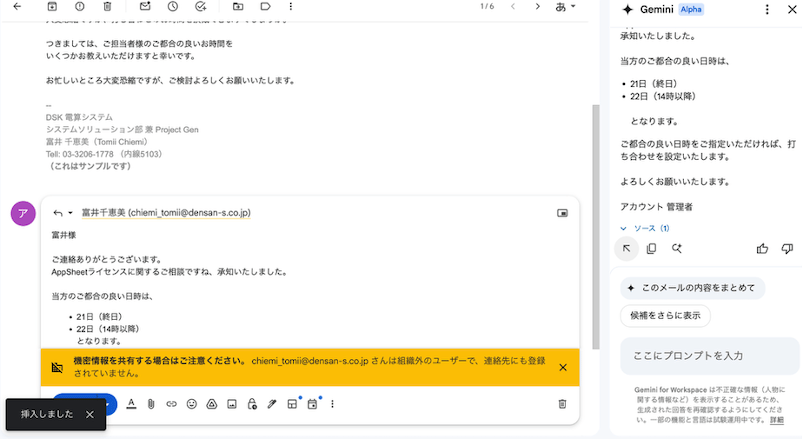The width and height of the screenshot is (804, 439).
Task: Open more options in Gemini panel header
Action: coord(767,9)
